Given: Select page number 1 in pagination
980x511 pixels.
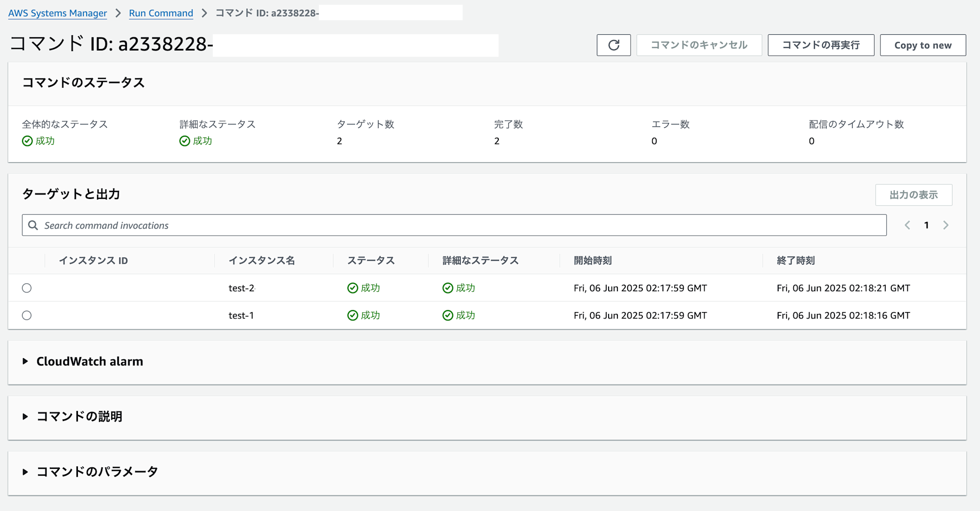Looking at the screenshot, I should [926, 225].
